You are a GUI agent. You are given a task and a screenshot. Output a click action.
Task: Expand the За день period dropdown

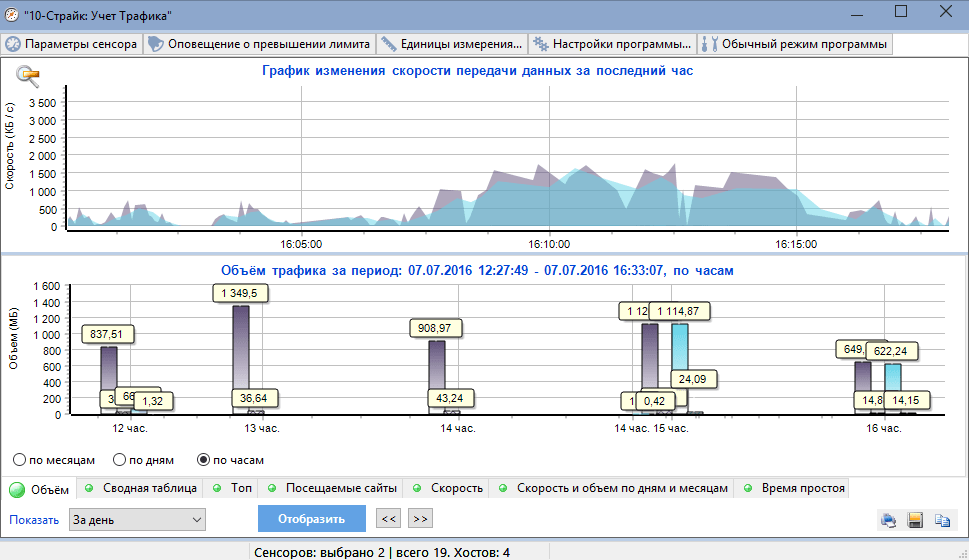pos(137,520)
